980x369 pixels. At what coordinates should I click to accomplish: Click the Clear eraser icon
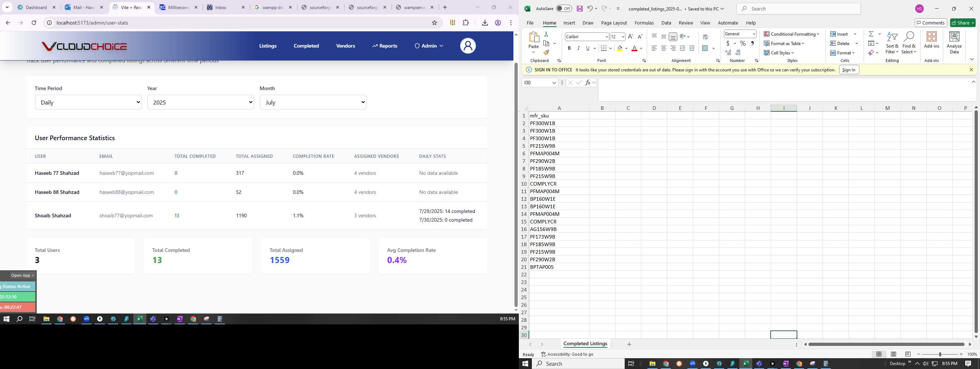click(871, 53)
